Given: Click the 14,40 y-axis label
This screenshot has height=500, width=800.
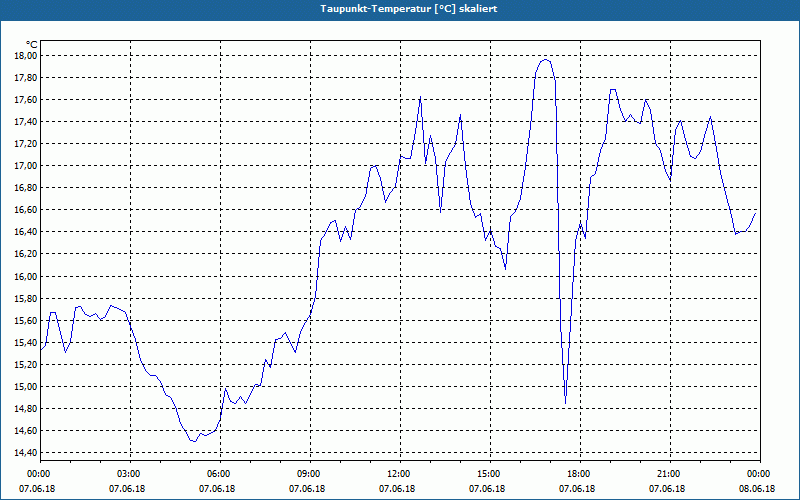Looking at the screenshot, I should 27,453.
